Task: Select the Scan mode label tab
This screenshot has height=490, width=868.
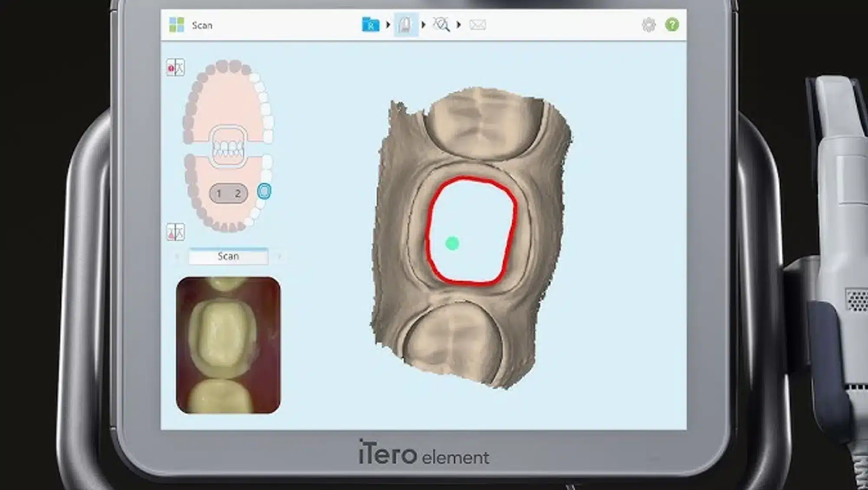Action: click(228, 257)
